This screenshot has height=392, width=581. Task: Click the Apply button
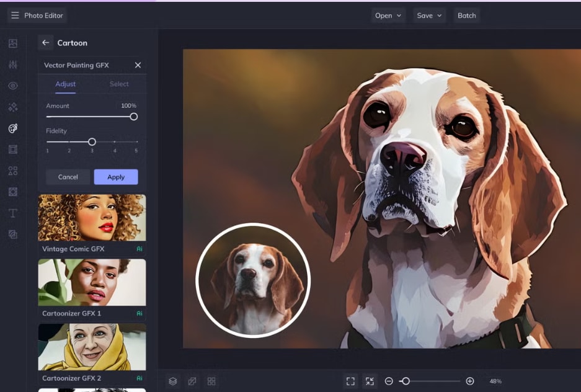(x=116, y=177)
